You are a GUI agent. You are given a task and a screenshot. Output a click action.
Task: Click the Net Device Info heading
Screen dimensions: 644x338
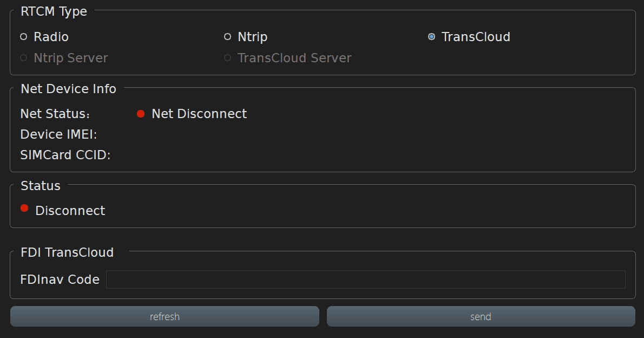coord(68,89)
